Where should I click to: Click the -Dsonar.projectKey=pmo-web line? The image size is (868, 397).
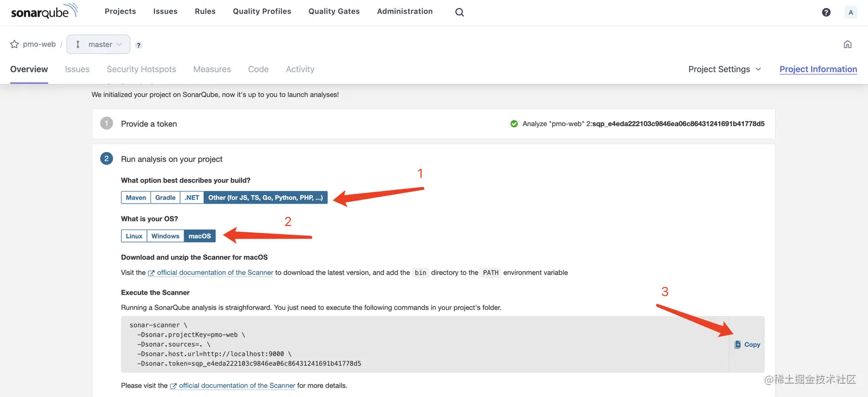(x=191, y=334)
